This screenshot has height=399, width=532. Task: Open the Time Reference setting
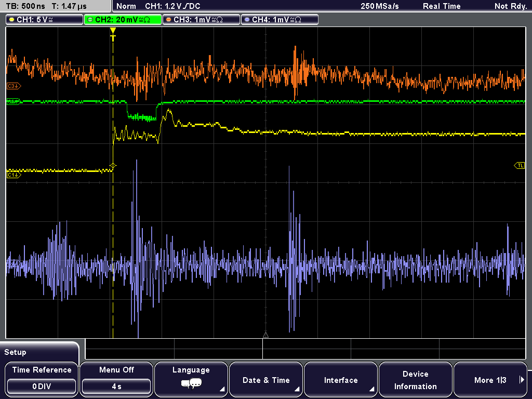tap(42, 379)
